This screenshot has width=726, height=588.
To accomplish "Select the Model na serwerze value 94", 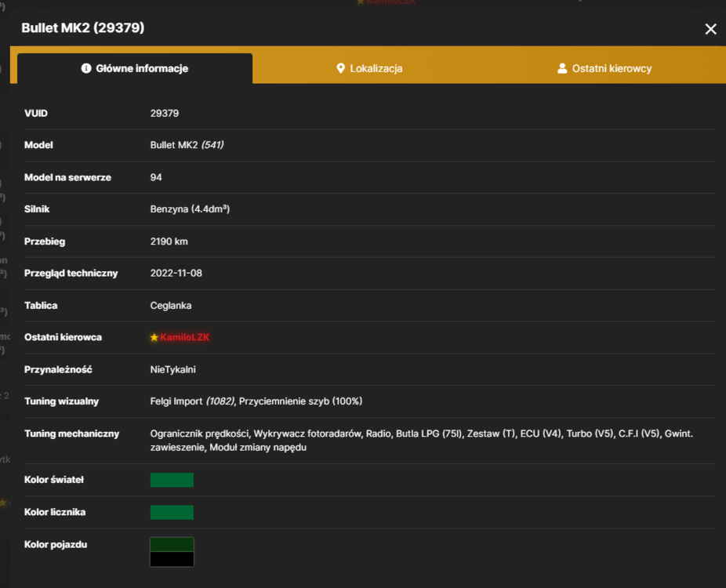I will tap(156, 177).
